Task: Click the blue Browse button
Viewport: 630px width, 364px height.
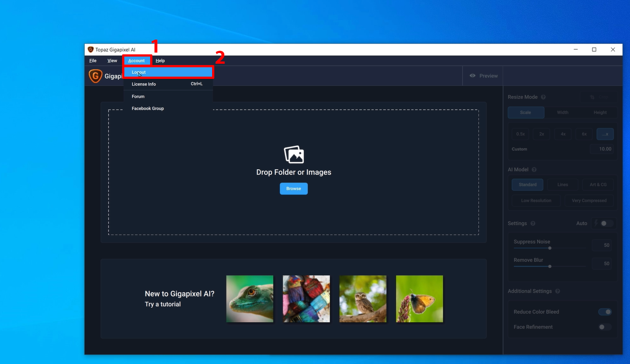Action: [294, 188]
